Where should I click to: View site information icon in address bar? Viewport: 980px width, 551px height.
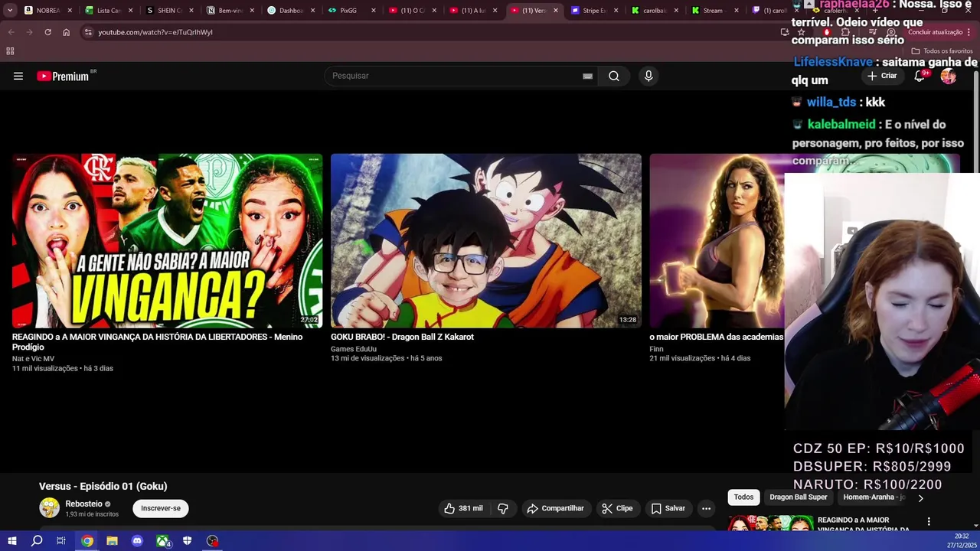[88, 32]
